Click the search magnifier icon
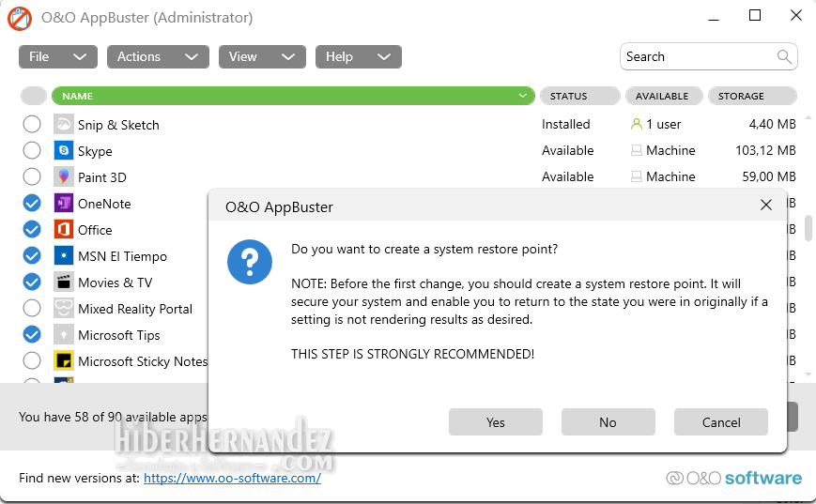Viewport: 816px width, 504px height. tap(784, 56)
